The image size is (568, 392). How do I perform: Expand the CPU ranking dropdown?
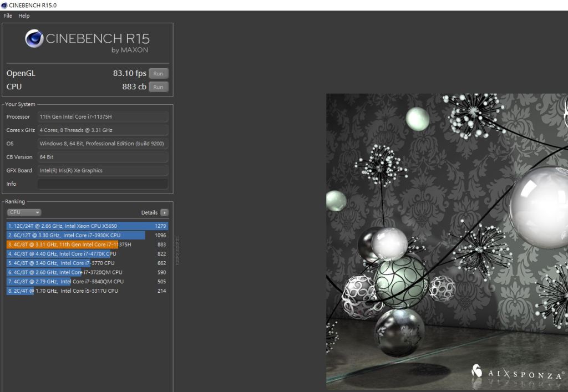pos(24,212)
